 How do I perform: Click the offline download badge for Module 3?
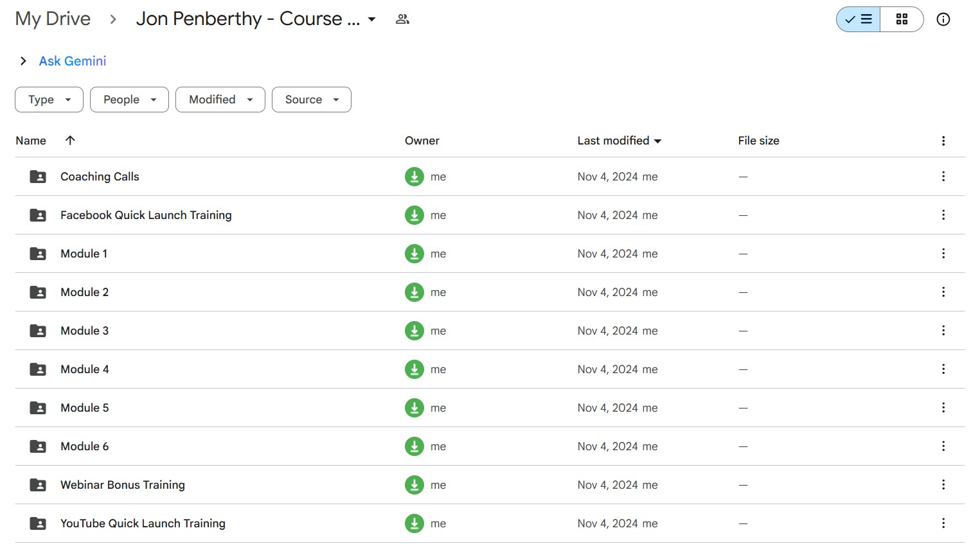pyautogui.click(x=414, y=331)
